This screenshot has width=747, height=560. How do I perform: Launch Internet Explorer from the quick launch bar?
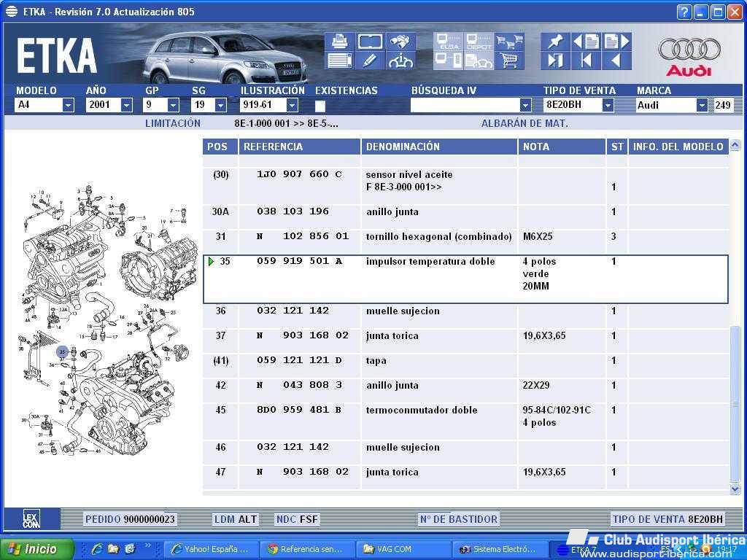click(x=97, y=548)
